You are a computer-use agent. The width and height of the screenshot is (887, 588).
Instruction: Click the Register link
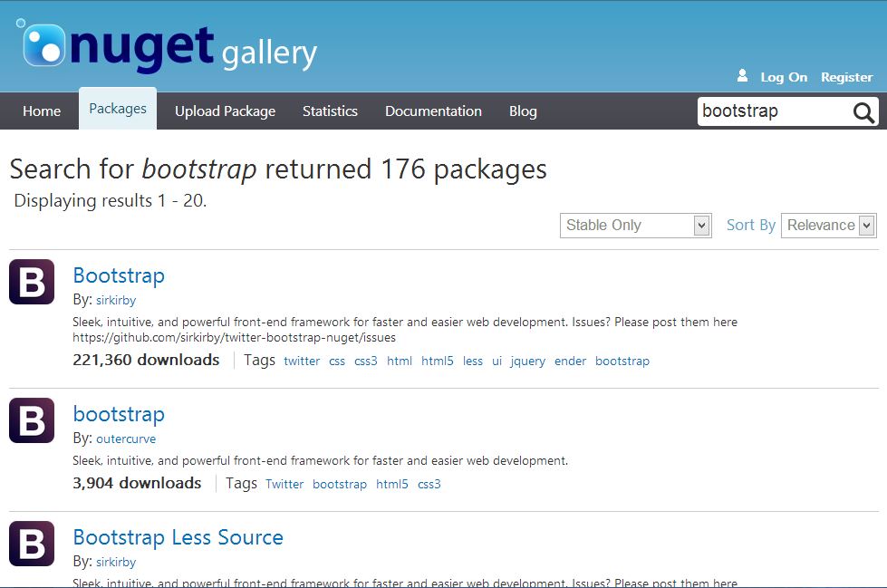pyautogui.click(x=847, y=77)
